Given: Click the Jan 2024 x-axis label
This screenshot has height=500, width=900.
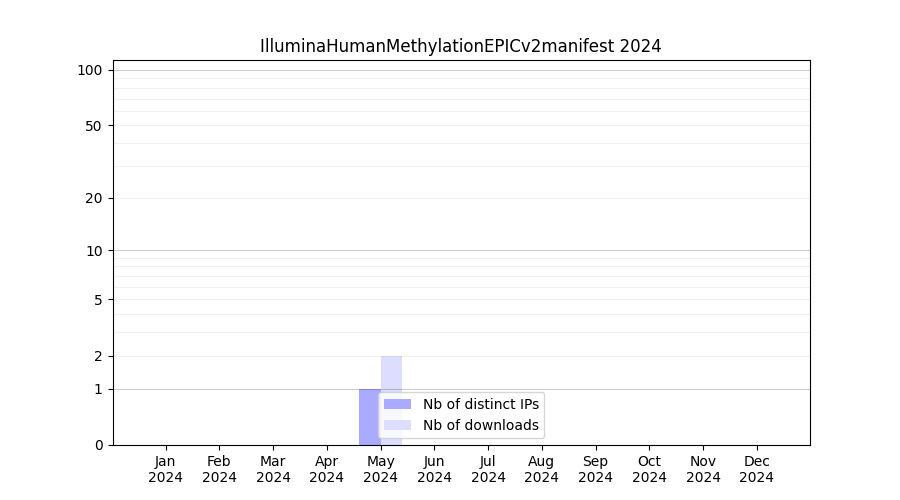Looking at the screenshot, I should [x=166, y=469].
